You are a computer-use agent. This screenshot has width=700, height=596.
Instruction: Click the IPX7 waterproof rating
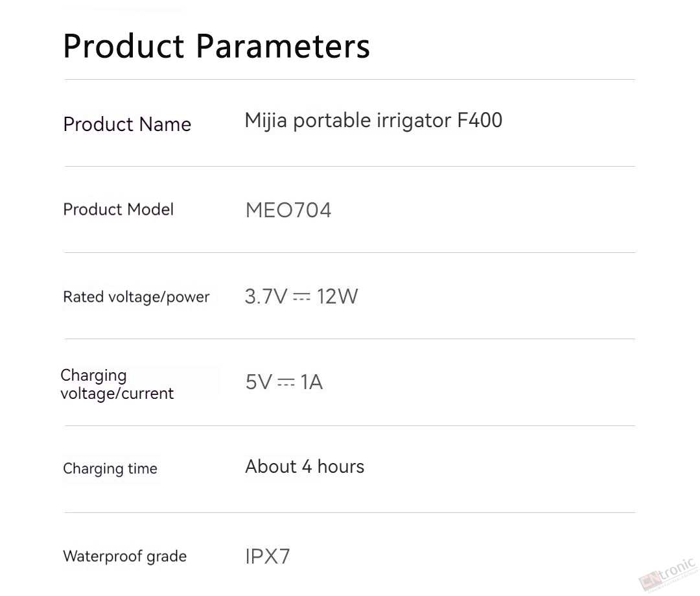[268, 556]
